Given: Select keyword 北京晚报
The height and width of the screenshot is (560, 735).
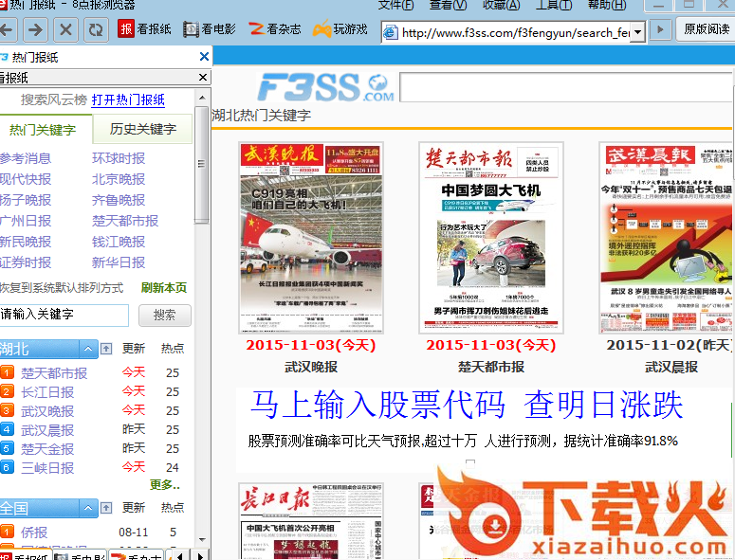Looking at the screenshot, I should 119,179.
